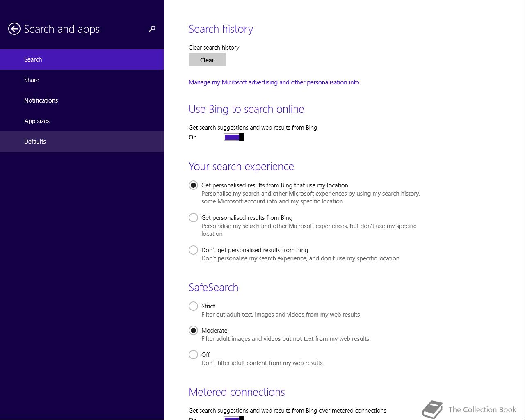Clear search history with Clear button

(207, 60)
